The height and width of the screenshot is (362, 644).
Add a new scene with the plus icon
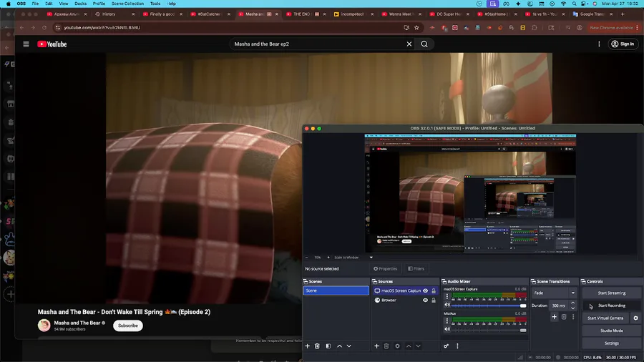point(307,346)
